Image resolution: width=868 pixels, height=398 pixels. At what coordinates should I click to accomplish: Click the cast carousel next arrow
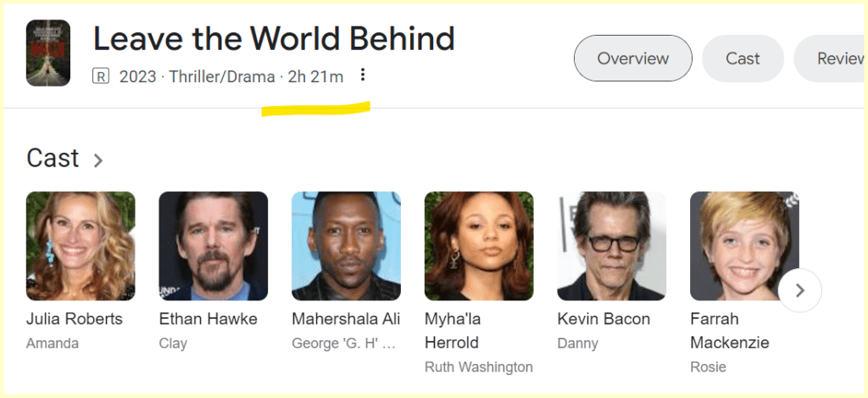[x=799, y=290]
